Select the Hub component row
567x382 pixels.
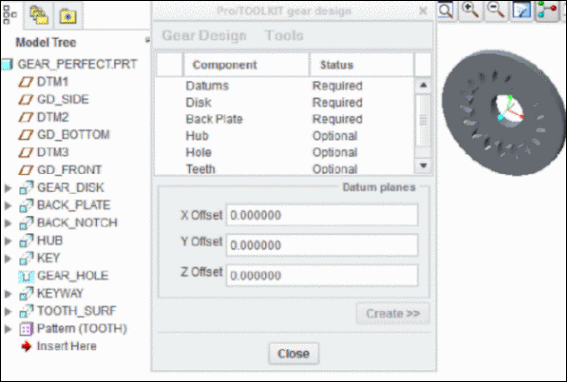(284, 136)
